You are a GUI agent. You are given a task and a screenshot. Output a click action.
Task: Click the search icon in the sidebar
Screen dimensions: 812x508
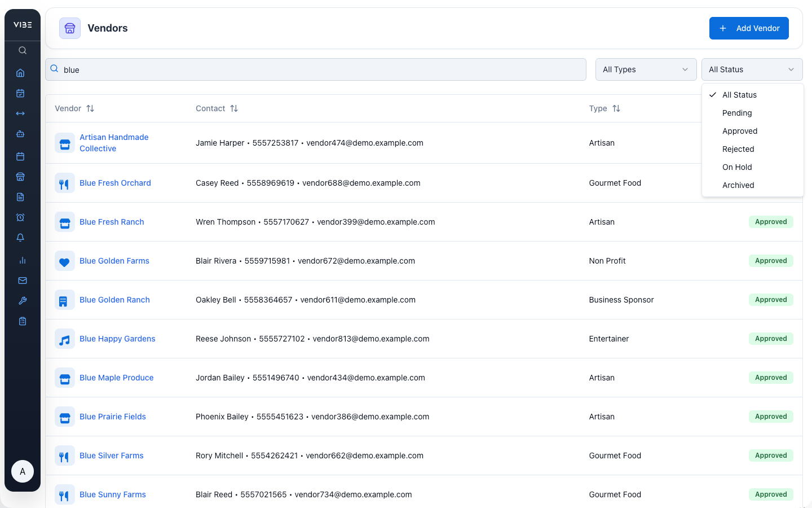(23, 50)
